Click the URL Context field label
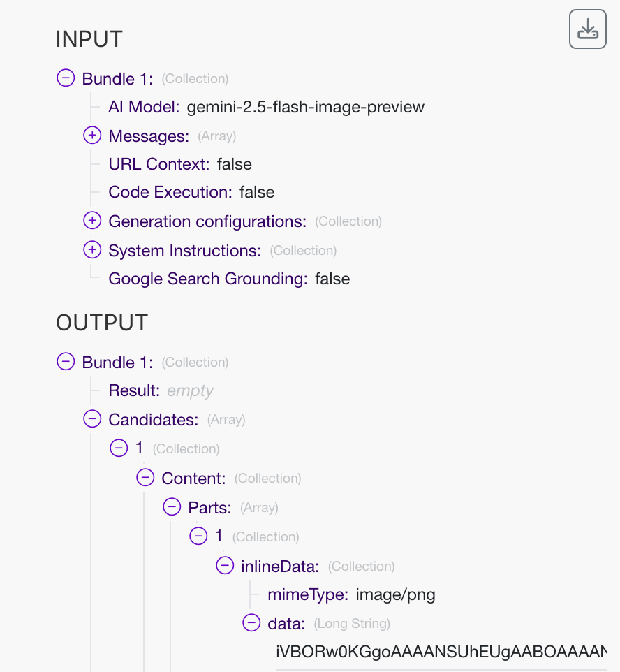The width and height of the screenshot is (620, 672). click(x=159, y=164)
